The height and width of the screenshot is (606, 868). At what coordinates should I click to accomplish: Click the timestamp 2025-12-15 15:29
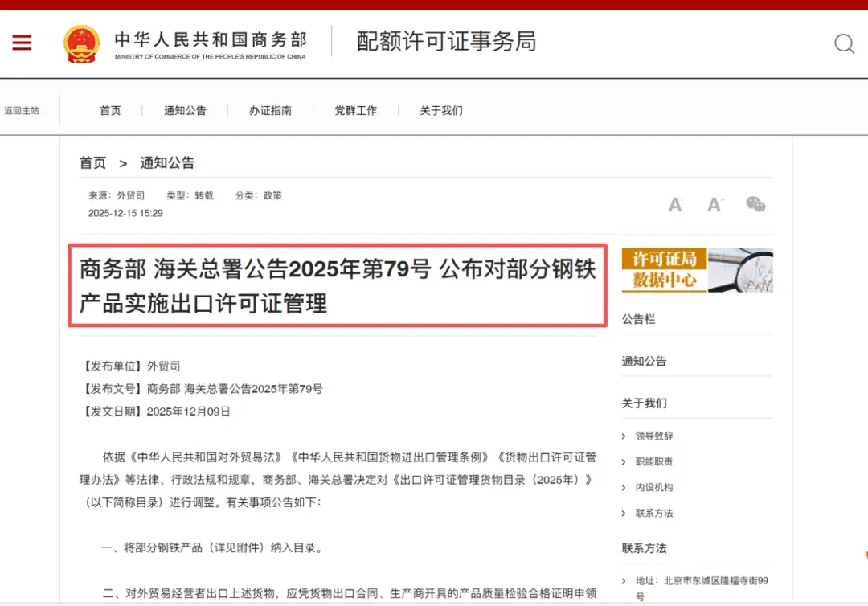125,213
